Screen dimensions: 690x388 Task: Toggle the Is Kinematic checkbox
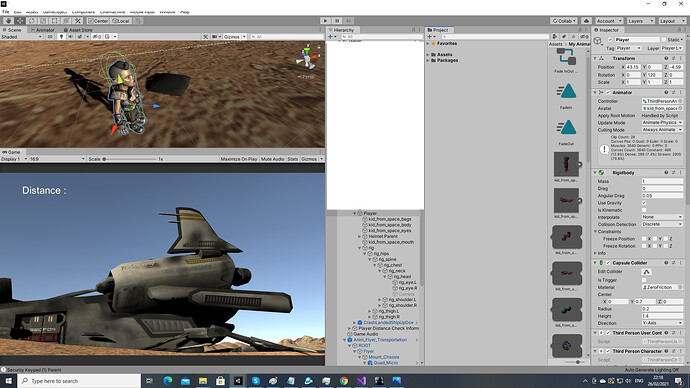(644, 210)
